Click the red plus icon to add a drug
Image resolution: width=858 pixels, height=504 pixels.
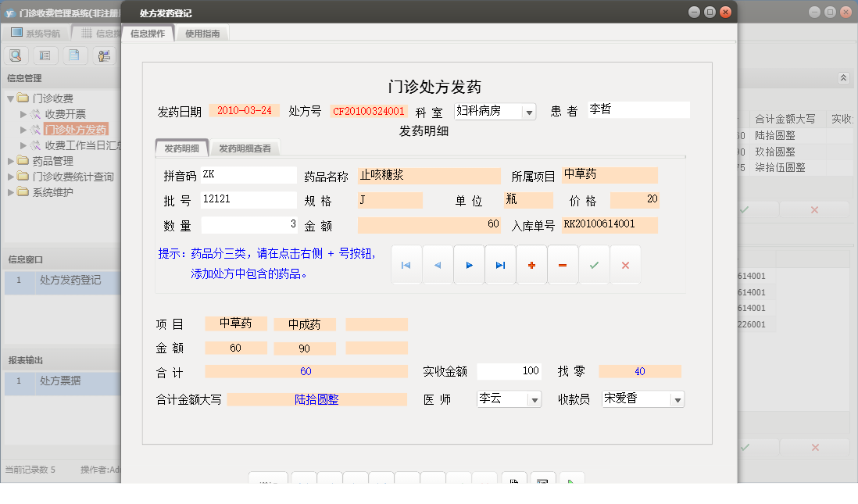[x=531, y=264]
